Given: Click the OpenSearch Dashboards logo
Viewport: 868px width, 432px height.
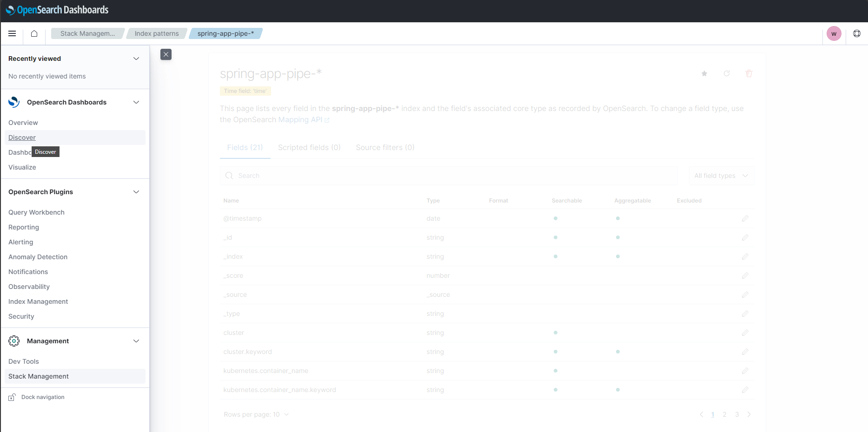Looking at the screenshot, I should [x=57, y=10].
